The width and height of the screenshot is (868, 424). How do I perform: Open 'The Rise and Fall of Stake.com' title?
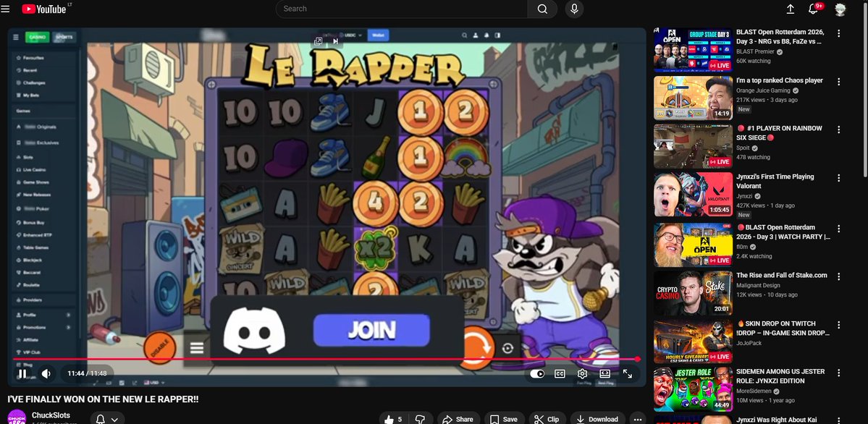click(x=782, y=275)
